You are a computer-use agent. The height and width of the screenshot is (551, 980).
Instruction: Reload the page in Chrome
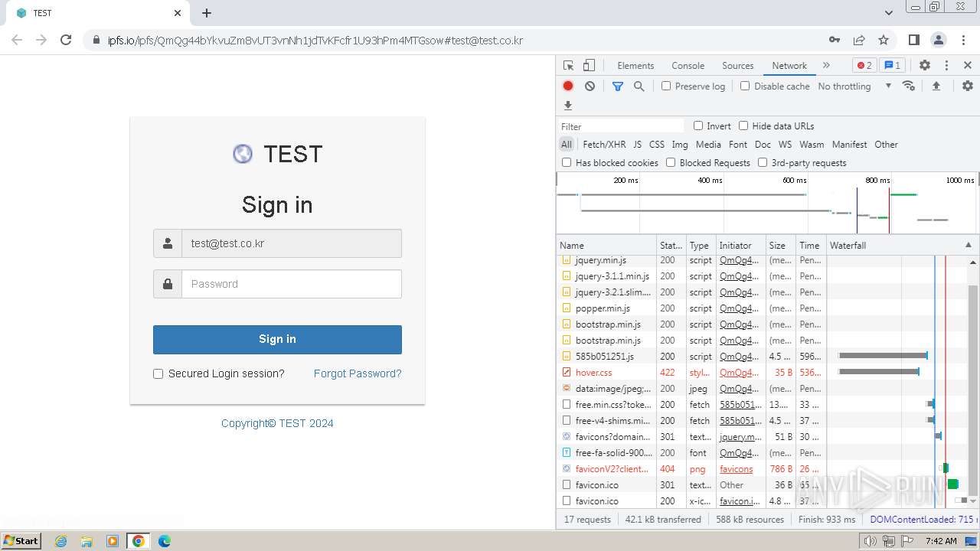coord(66,40)
